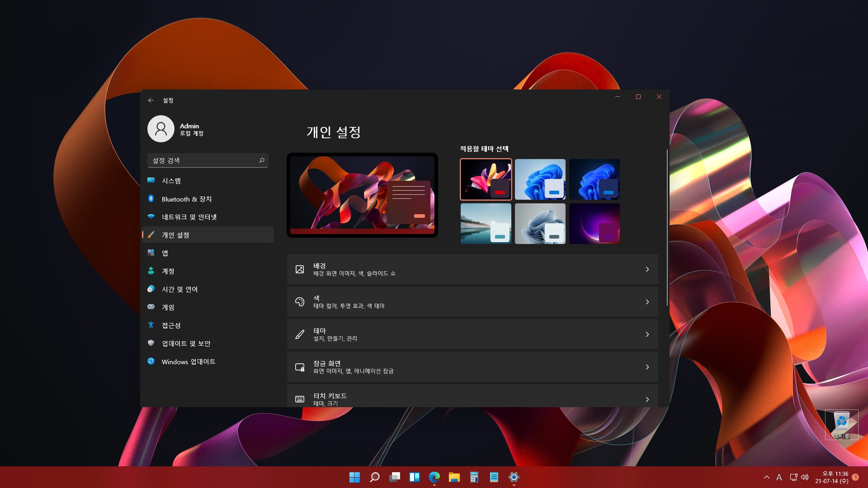Open the clock and date tray area
Image resolution: width=868 pixels, height=488 pixels.
832,477
